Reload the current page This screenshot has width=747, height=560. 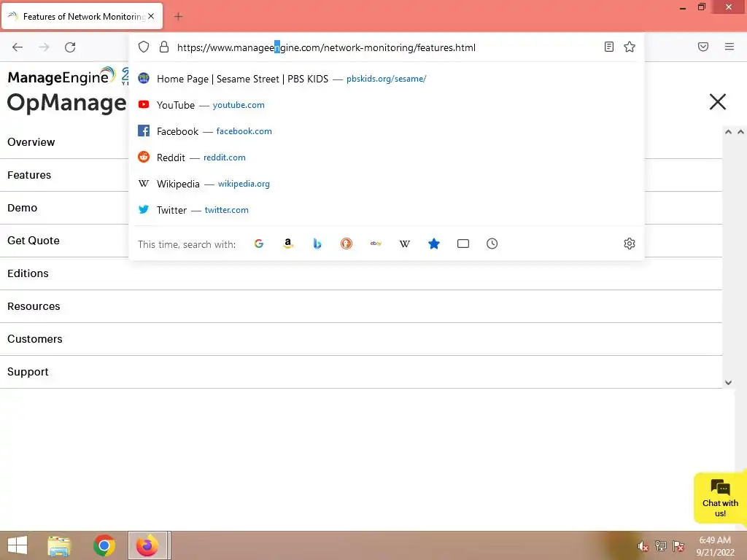point(70,47)
